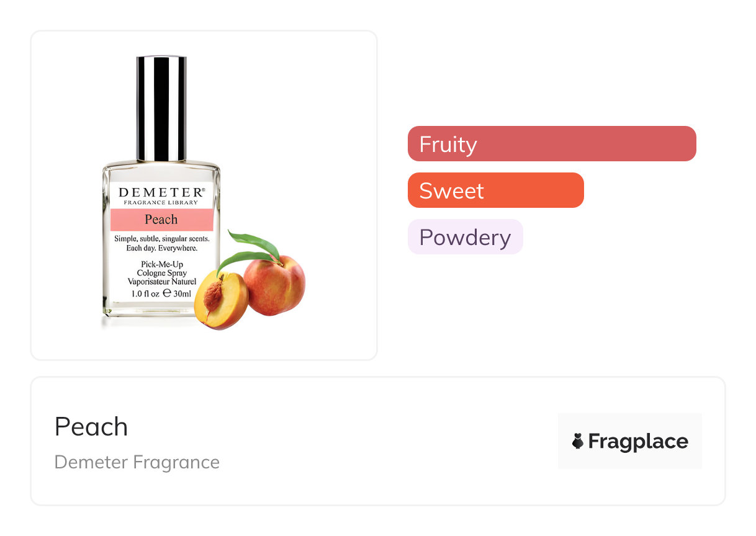
Task: Click the pink Peach label band
Action: 161,220
